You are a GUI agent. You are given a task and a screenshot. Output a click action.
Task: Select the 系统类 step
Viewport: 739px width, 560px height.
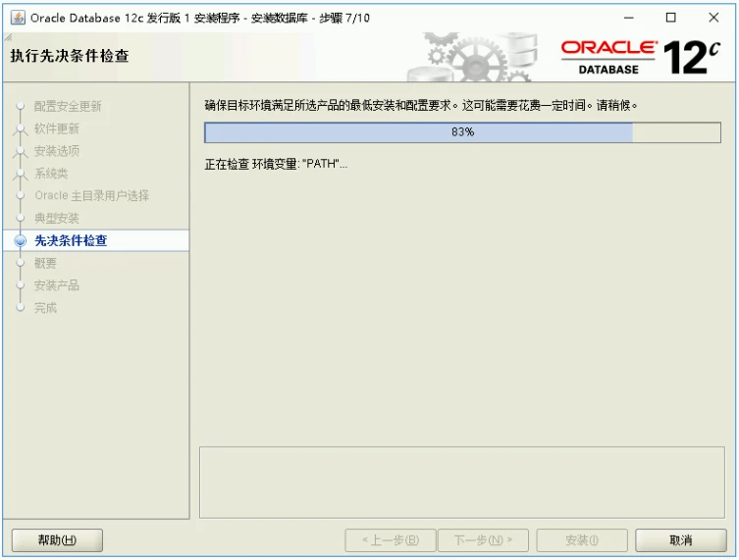[x=51, y=174]
